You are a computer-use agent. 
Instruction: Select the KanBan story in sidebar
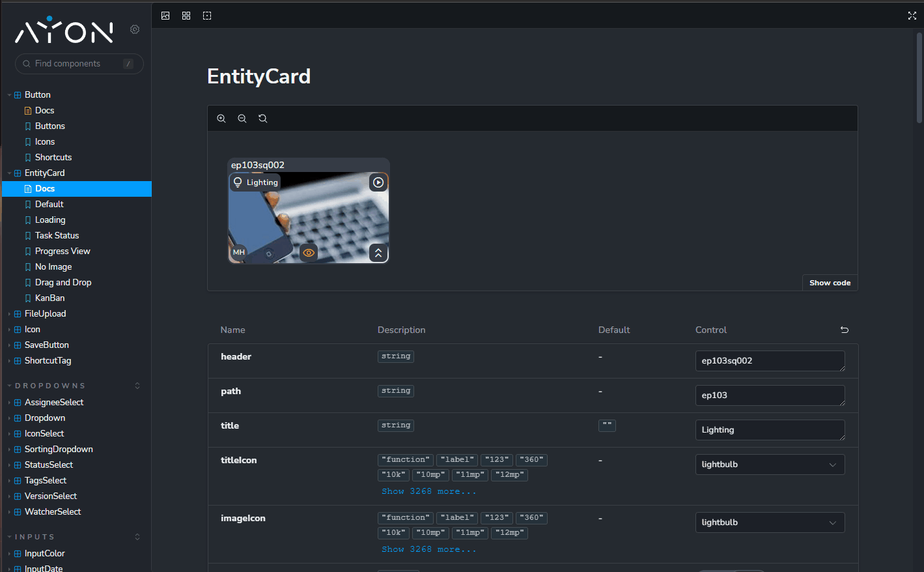pyautogui.click(x=49, y=298)
